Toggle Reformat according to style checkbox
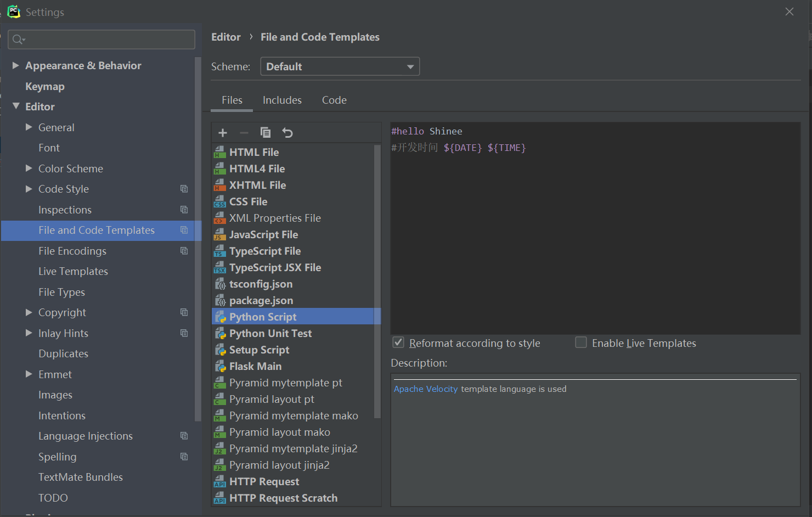 [x=398, y=342]
